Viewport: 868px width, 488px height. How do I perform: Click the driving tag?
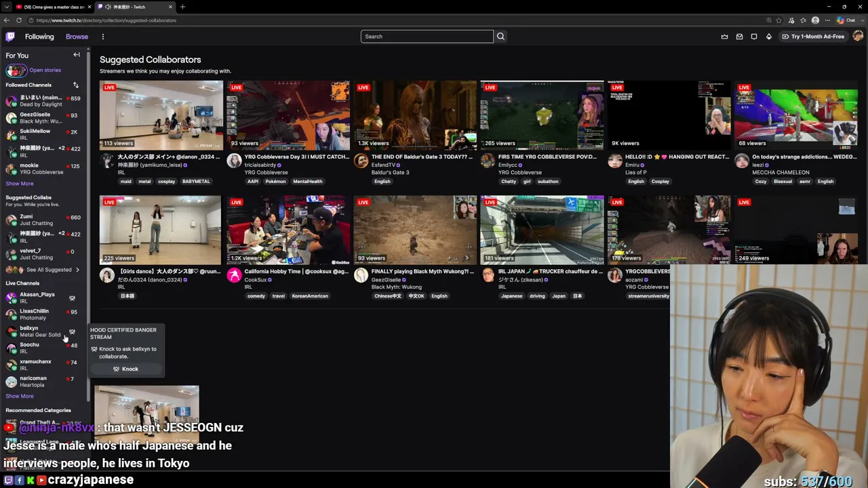[537, 296]
